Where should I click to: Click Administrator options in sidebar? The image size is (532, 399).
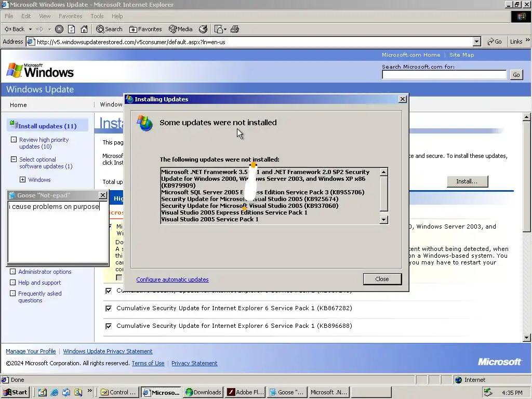[x=45, y=272]
